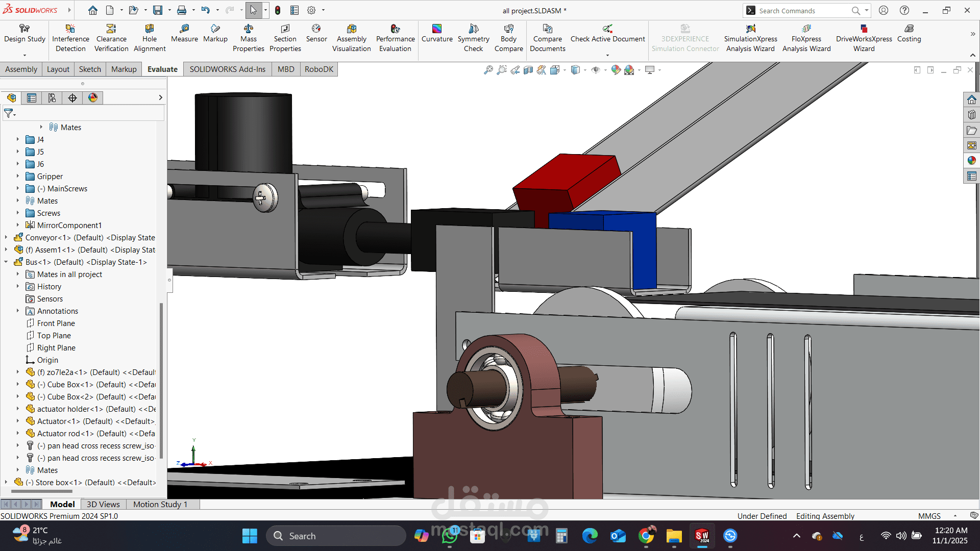Expand the Actuator<1> component

pyautogui.click(x=17, y=421)
